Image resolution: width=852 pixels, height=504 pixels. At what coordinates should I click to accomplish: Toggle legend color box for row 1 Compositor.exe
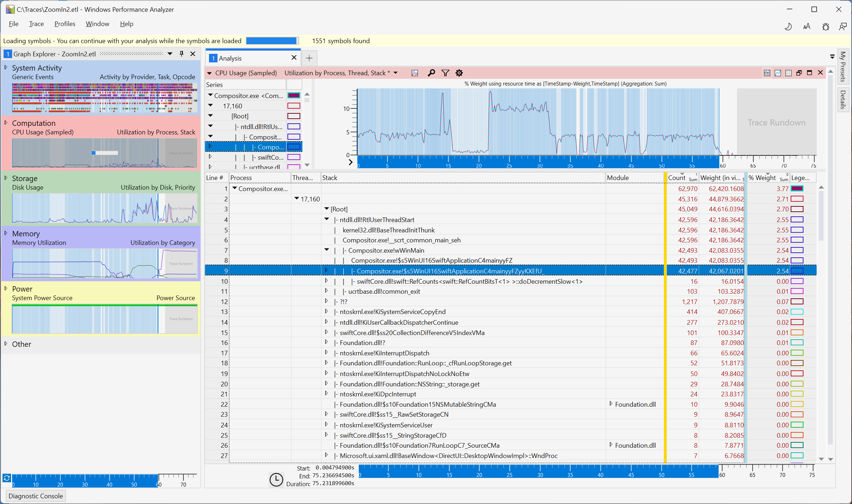coord(797,189)
